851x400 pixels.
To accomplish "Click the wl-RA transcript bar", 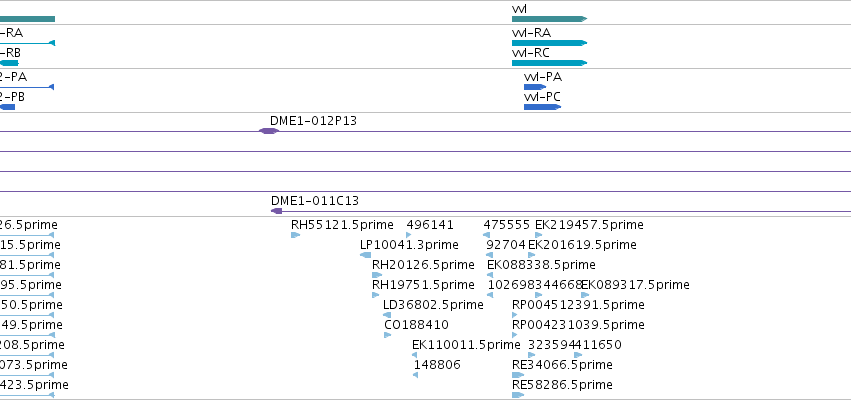I will [549, 43].
